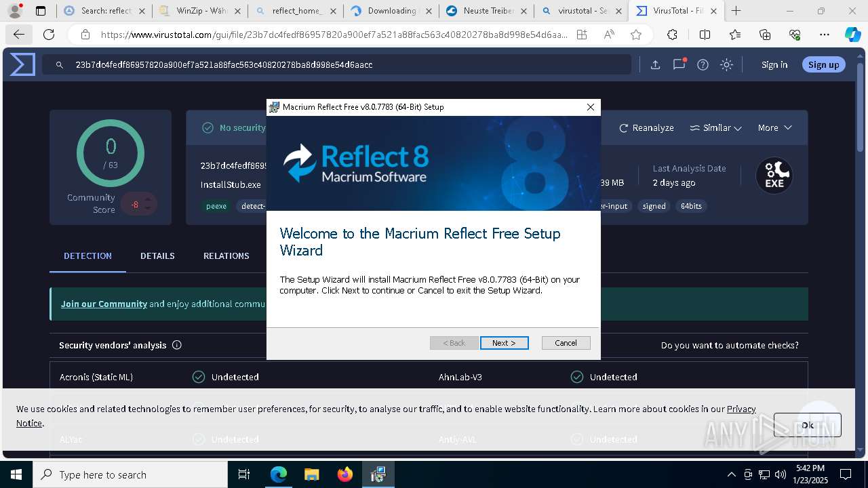
Task: Open the browser profile avatar
Action: [15, 11]
